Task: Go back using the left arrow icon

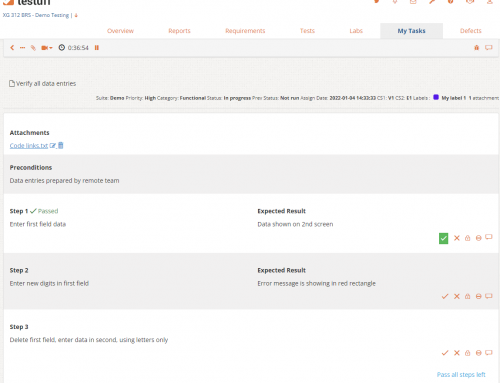Action: click(x=12, y=48)
